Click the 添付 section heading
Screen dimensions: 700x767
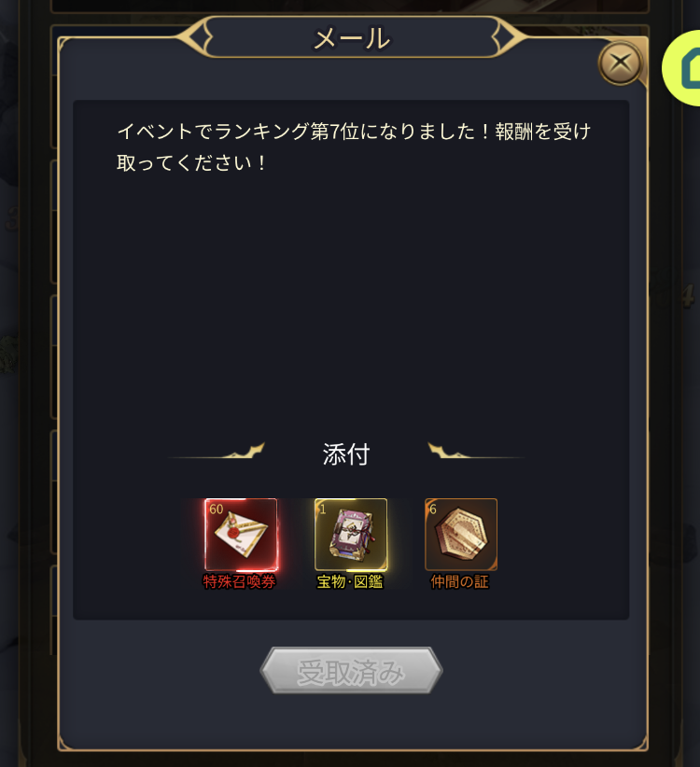pos(346,454)
